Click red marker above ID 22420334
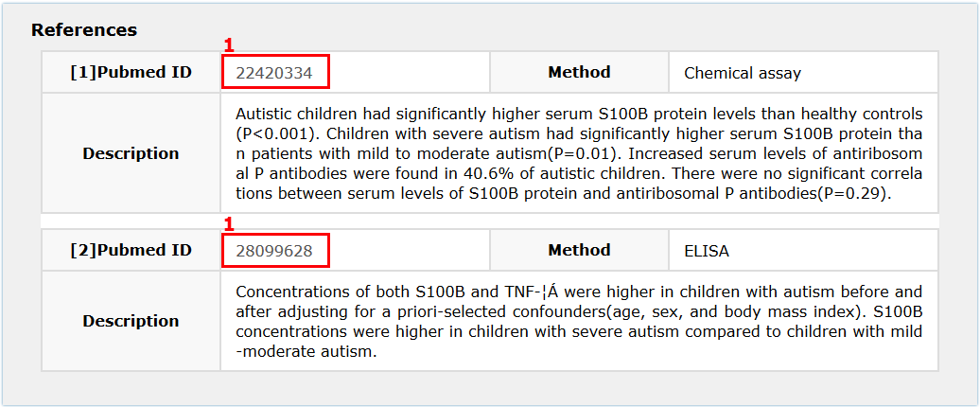 coord(227,45)
